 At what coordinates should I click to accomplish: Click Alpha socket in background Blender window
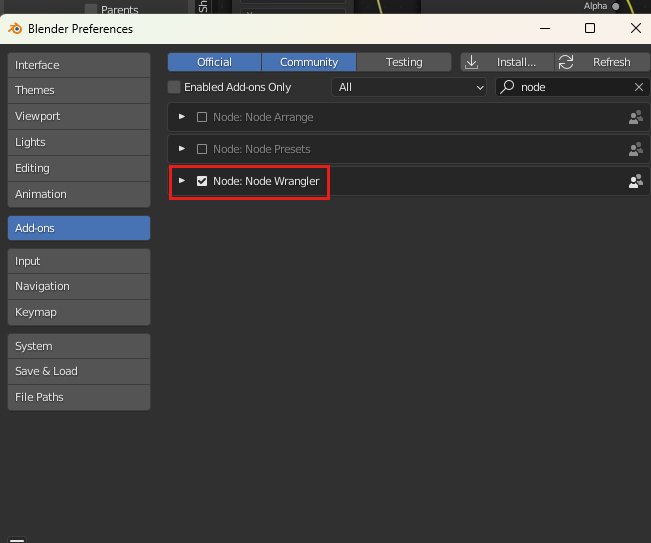pos(616,6)
